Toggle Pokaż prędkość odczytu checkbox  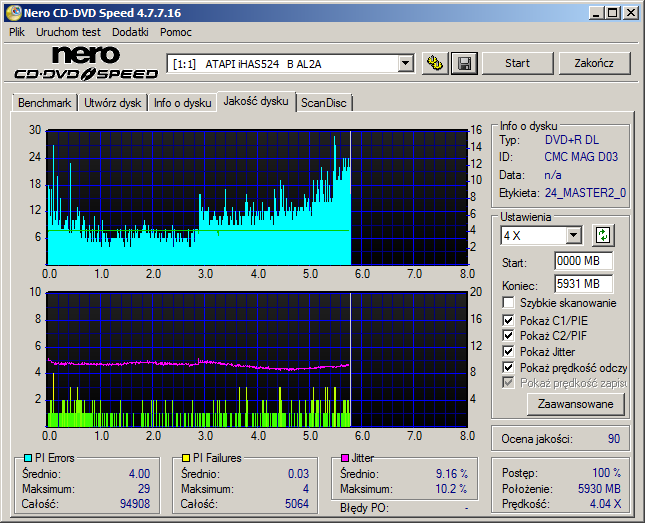pos(508,367)
